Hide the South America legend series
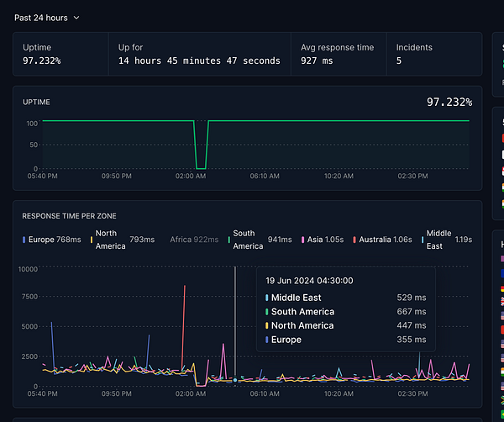The image size is (504, 422). coord(249,240)
